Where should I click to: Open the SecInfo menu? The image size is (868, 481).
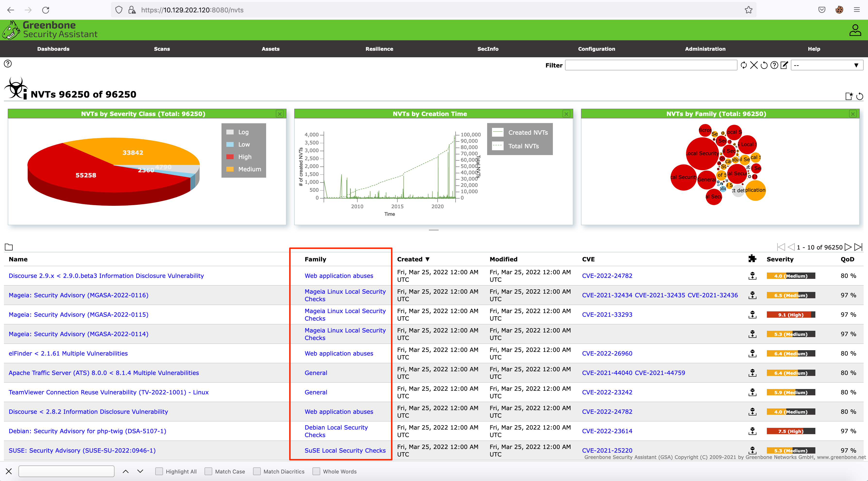tap(488, 49)
